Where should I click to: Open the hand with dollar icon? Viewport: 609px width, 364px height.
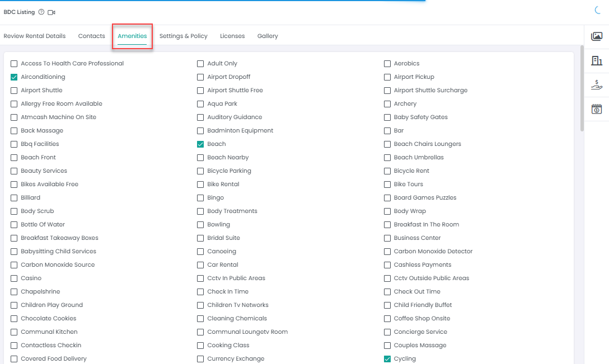pos(597,84)
